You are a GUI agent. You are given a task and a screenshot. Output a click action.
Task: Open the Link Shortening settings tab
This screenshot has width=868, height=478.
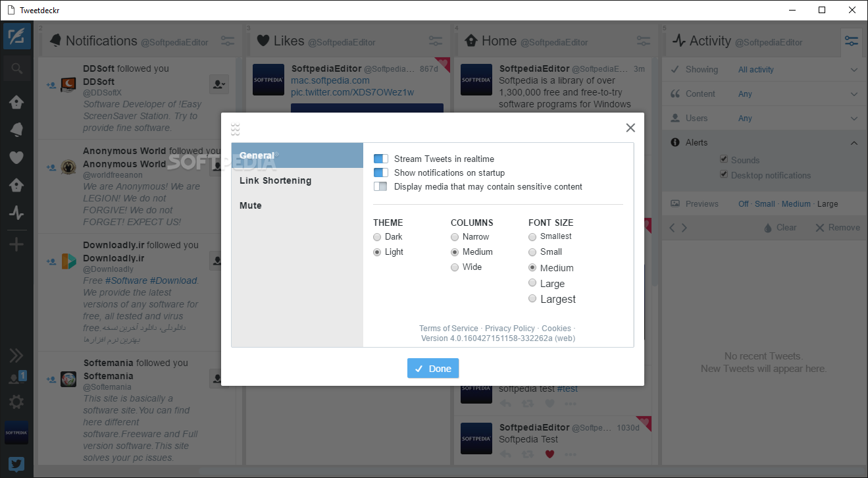(x=297, y=180)
